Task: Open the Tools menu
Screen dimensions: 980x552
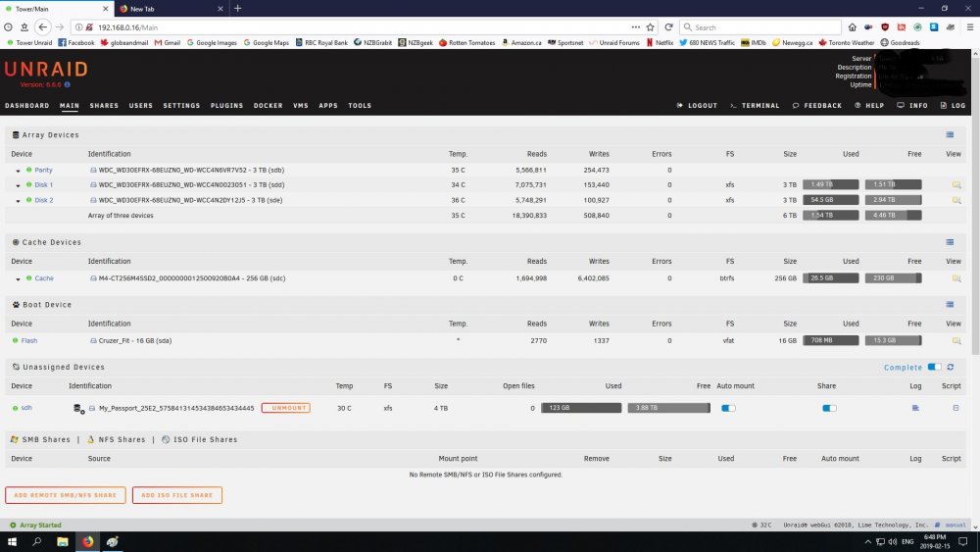Action: [x=360, y=106]
